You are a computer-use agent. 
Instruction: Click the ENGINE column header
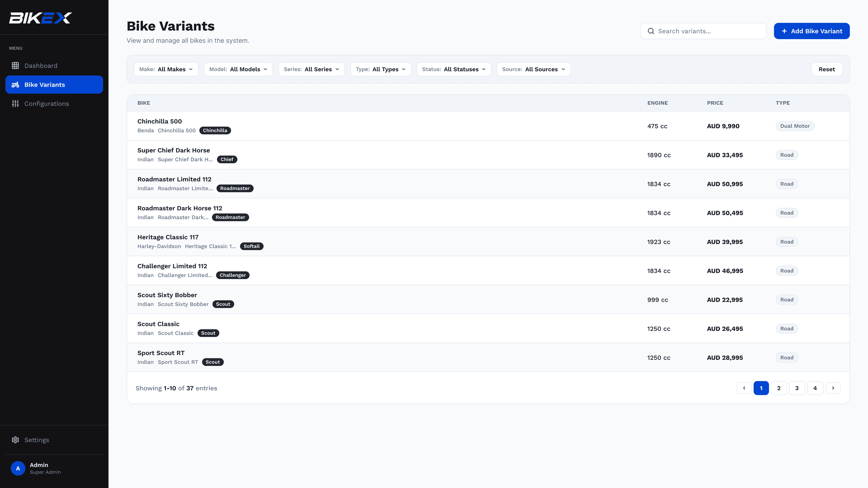(657, 103)
